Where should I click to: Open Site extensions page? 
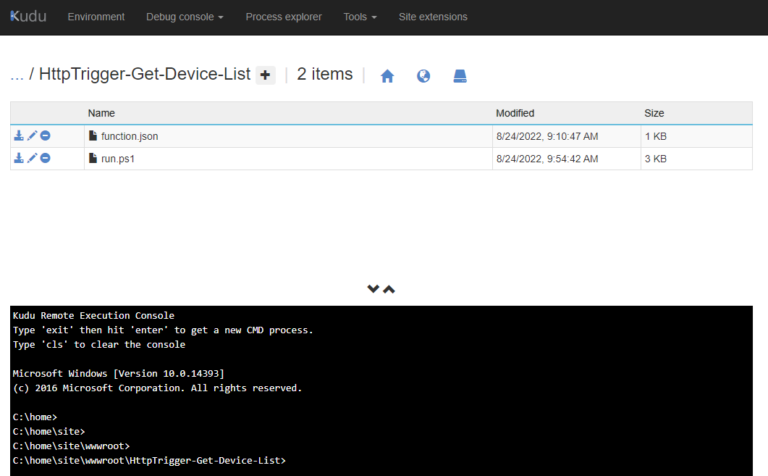(x=433, y=17)
